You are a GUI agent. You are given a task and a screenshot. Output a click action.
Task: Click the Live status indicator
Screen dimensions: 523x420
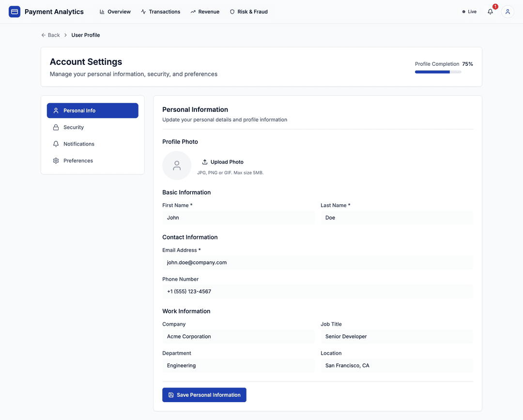click(468, 11)
